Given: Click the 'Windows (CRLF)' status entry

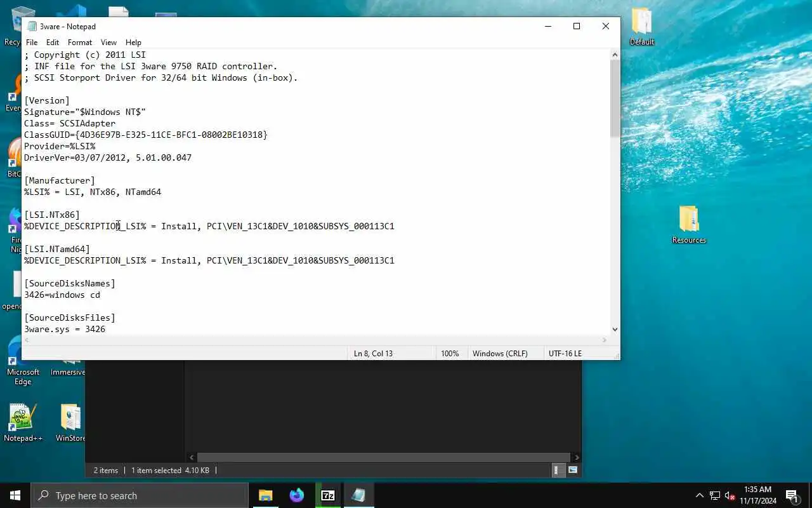Looking at the screenshot, I should 500,354.
